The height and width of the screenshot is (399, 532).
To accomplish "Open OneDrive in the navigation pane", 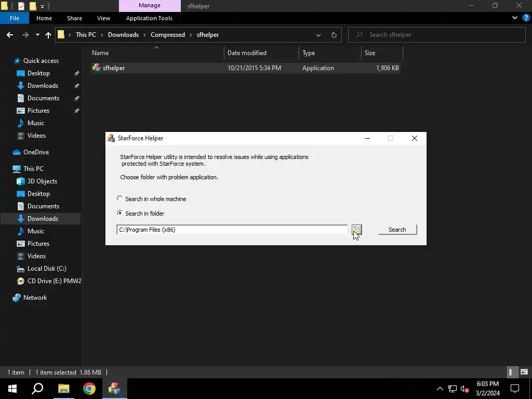I will 36,152.
